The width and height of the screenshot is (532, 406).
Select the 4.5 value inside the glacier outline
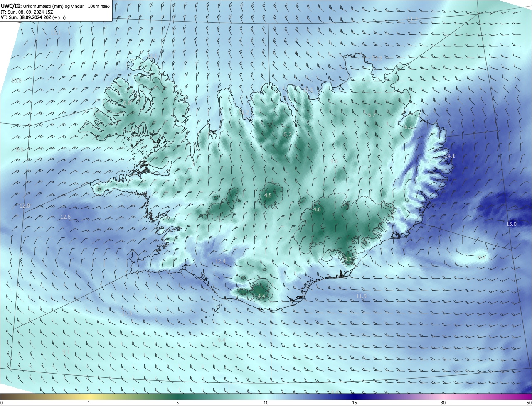(x=268, y=195)
